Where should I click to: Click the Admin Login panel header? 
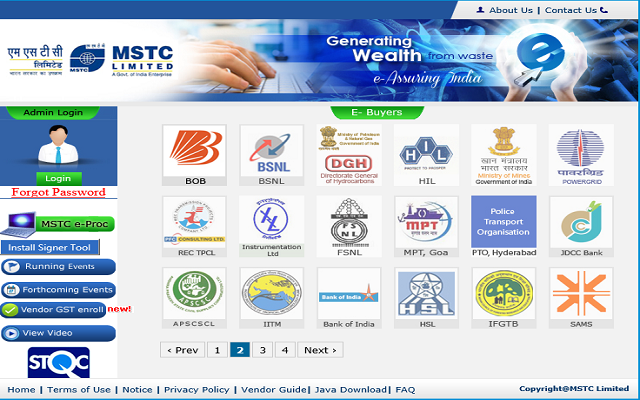[53, 113]
